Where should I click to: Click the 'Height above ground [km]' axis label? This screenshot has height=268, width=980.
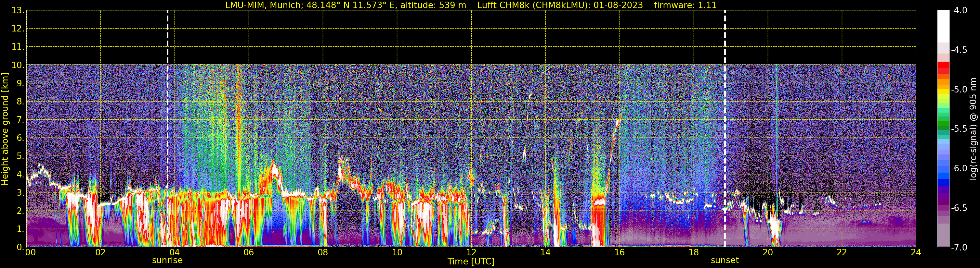5,129
